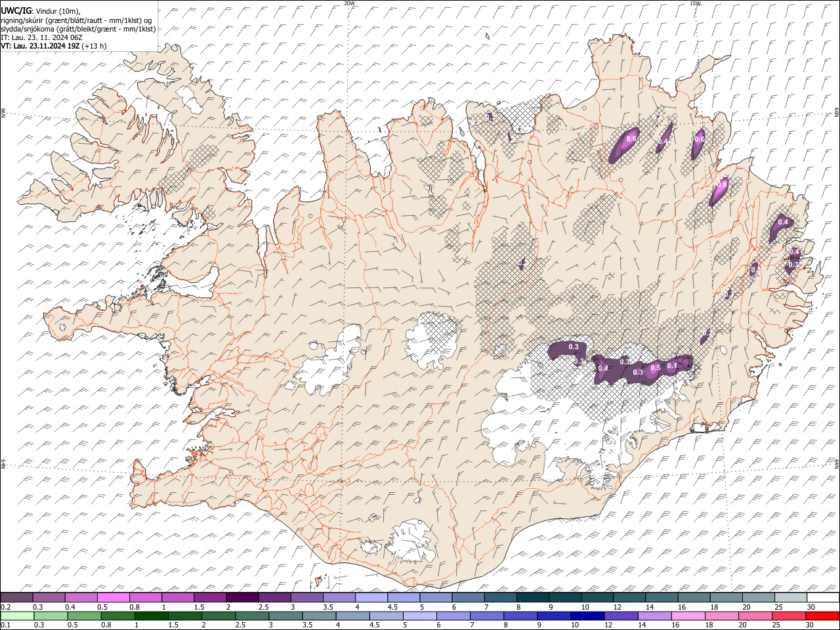Image resolution: width=840 pixels, height=630 pixels.
Task: Click the 'IT: Lau. 23. 11. 2024 06Z' line
Action: pyautogui.click(x=42, y=37)
